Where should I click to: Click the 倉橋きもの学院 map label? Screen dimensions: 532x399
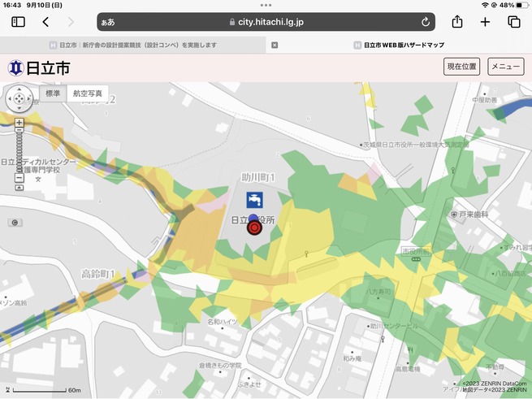tap(220, 366)
